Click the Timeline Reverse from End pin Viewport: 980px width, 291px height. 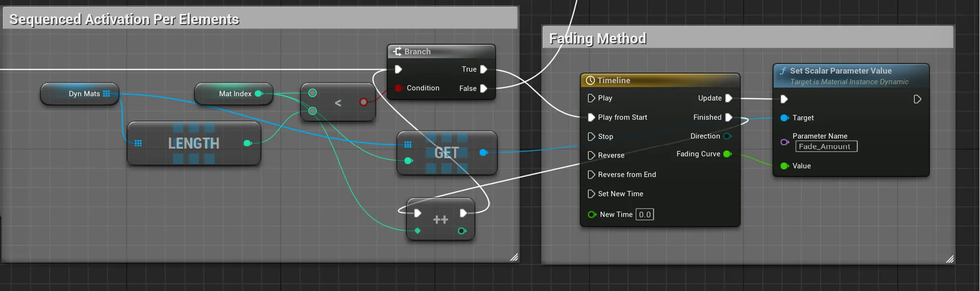coord(591,175)
